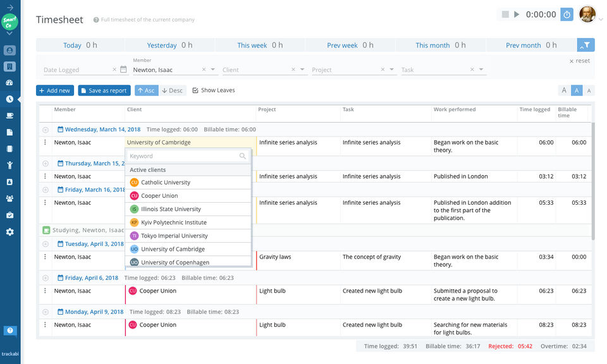Image resolution: width=607 pixels, height=364 pixels.
Task: Choose Tokyo Imperial University client
Action: point(188,236)
